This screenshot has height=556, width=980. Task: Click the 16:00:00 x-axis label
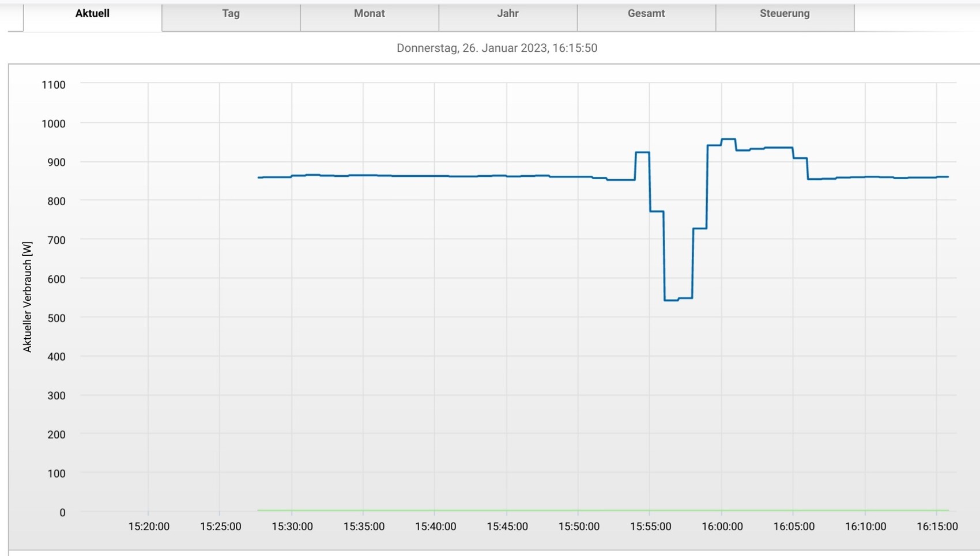point(722,527)
